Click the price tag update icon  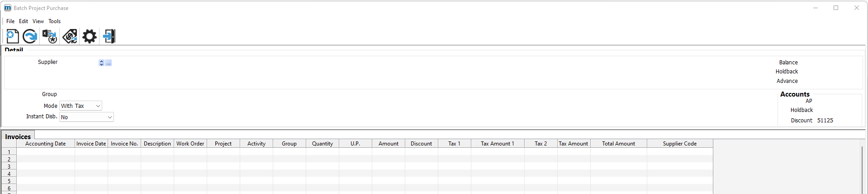coord(70,36)
